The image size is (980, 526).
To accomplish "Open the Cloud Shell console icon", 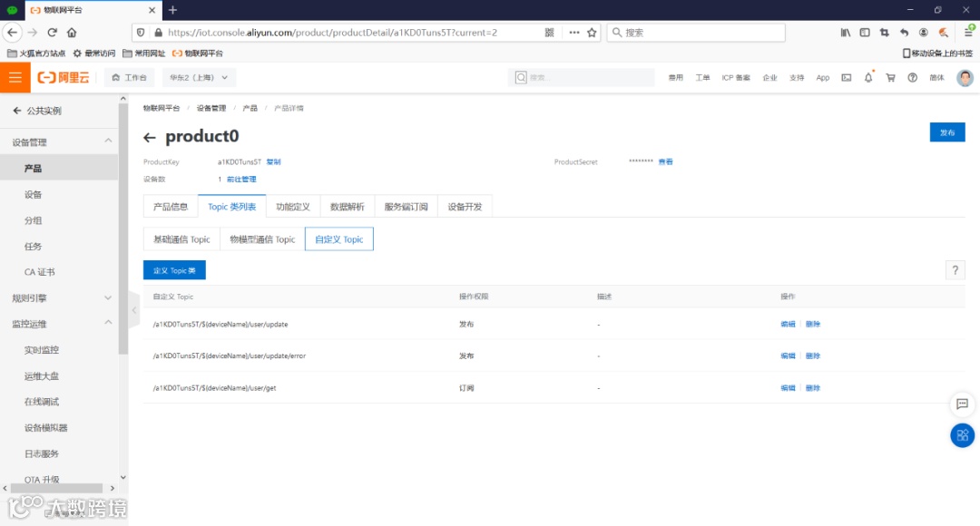I will pos(847,77).
